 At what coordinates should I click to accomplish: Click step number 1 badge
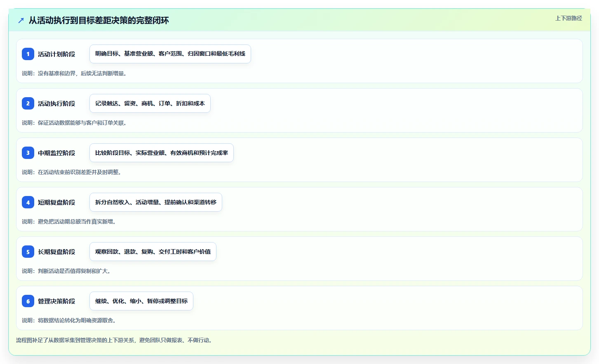28,54
